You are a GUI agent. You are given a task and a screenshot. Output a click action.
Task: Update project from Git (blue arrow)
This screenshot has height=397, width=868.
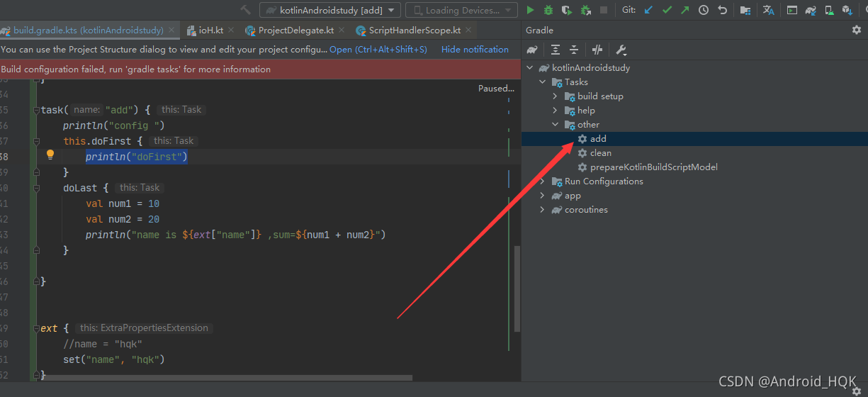[648, 10]
